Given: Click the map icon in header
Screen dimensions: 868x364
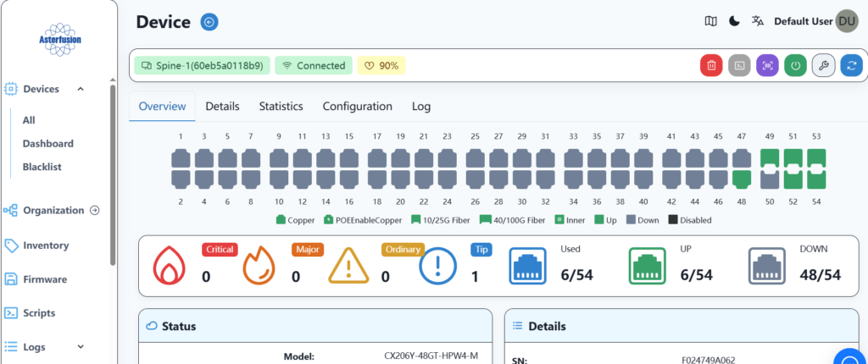Looking at the screenshot, I should pyautogui.click(x=710, y=21).
